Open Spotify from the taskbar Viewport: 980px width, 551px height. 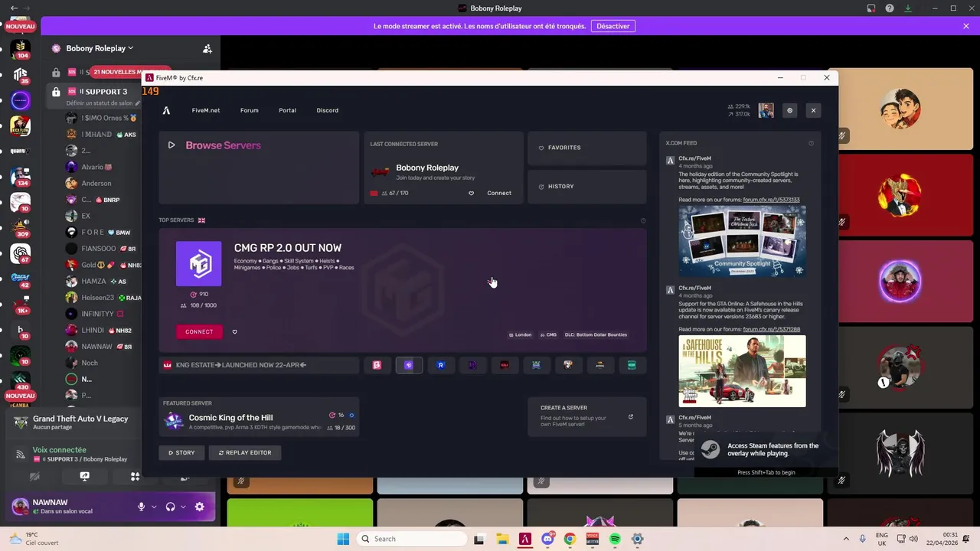tap(615, 539)
